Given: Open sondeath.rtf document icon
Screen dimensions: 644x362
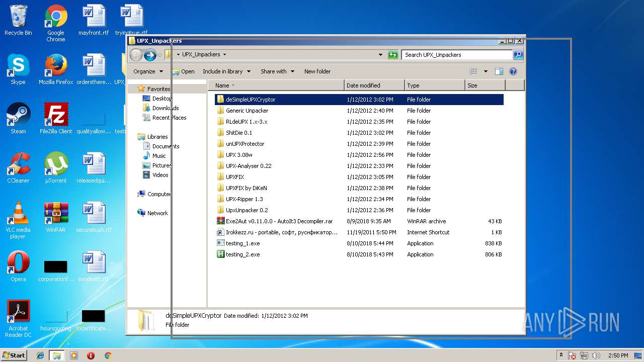Looking at the screenshot, I should coord(94,266).
